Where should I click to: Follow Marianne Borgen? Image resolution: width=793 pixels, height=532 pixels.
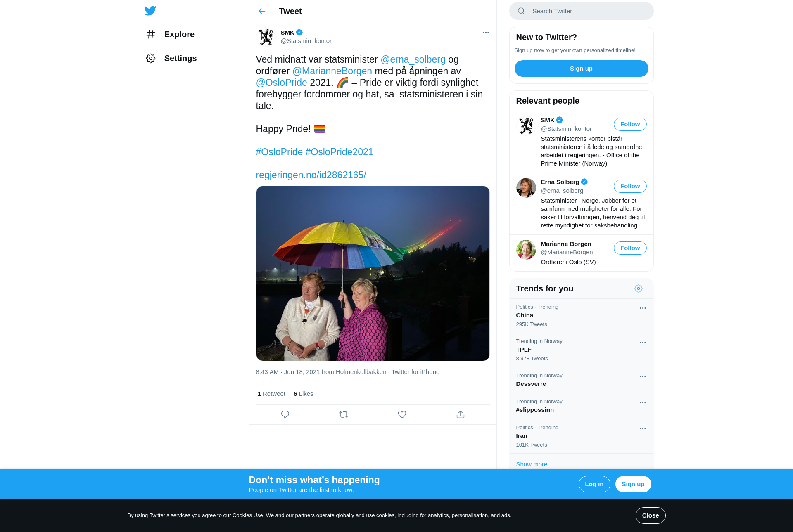pos(630,248)
